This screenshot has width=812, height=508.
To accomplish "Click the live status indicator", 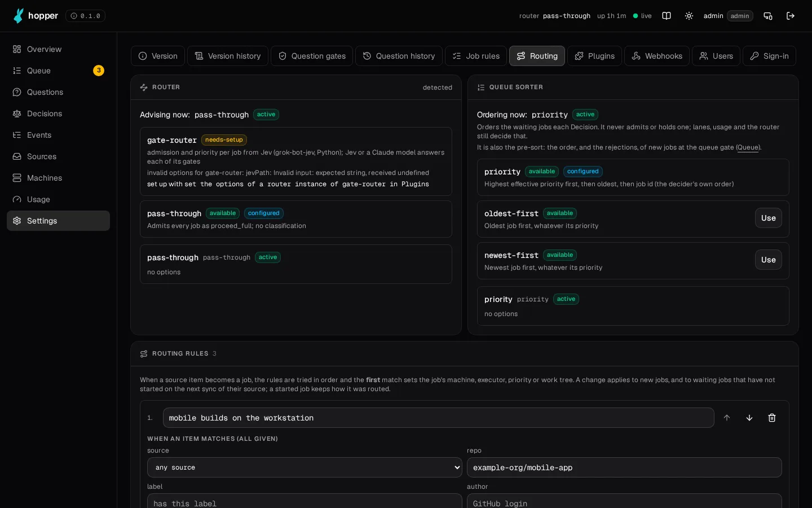I will (x=642, y=16).
